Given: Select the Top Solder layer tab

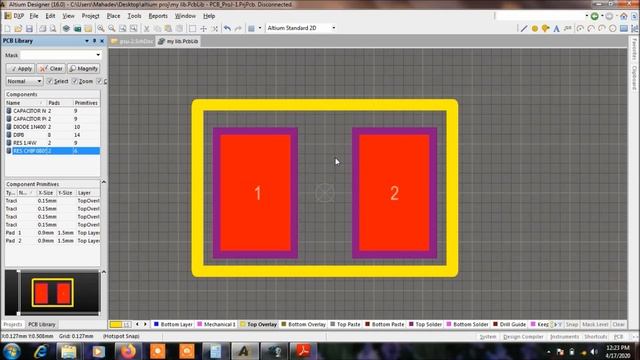Looking at the screenshot, I should [x=425, y=324].
